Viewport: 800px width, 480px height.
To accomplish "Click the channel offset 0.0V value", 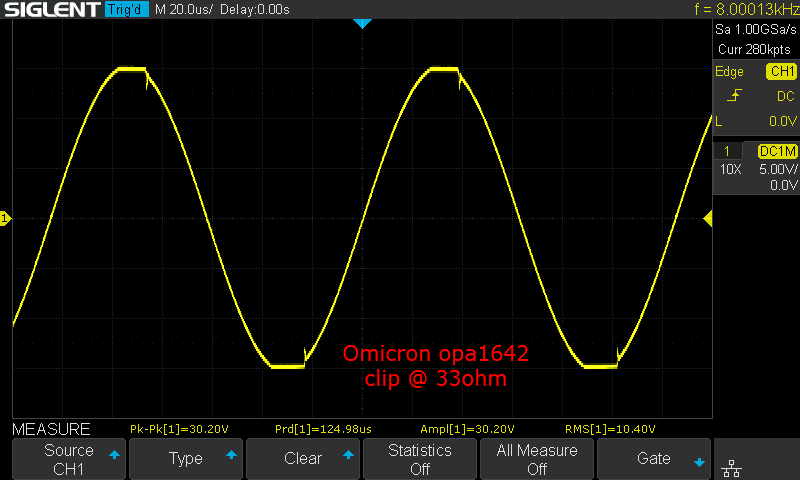I will 783,185.
